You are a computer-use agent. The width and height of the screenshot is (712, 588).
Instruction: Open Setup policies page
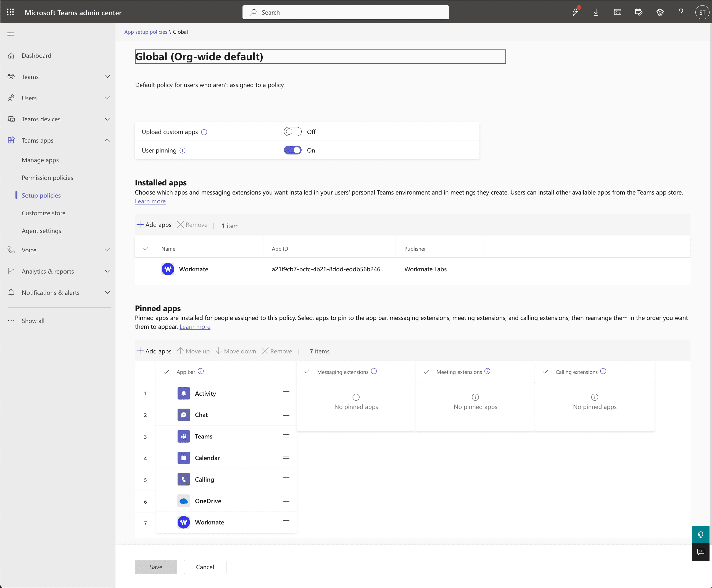41,195
